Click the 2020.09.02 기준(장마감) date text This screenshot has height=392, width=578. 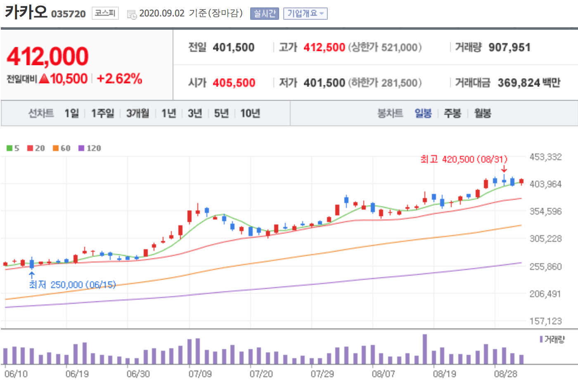tap(191, 13)
